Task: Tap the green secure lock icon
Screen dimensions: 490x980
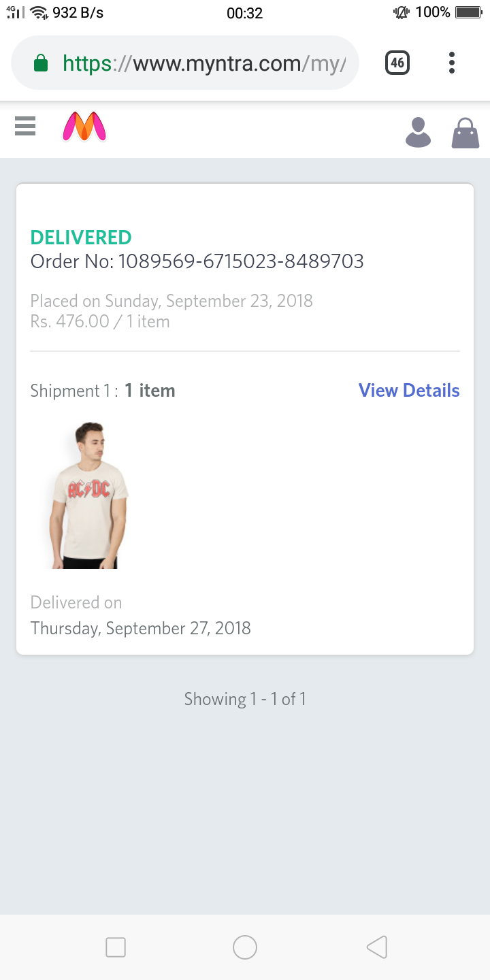Action: (x=41, y=64)
